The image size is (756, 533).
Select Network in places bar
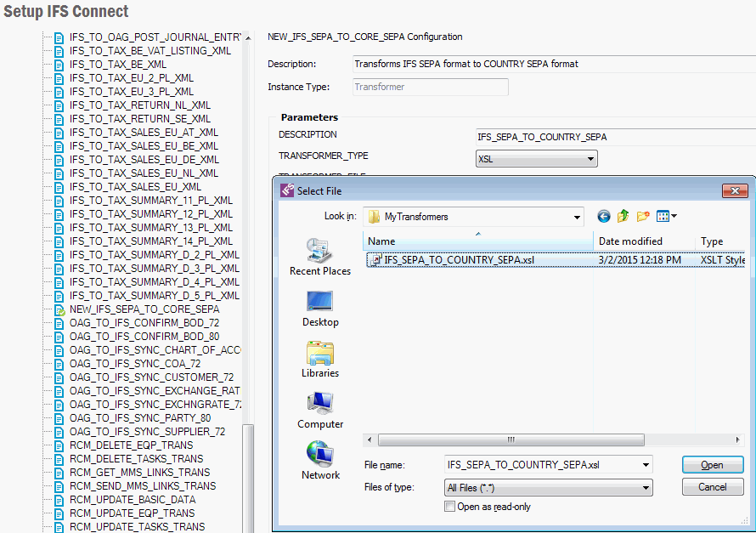[319, 460]
